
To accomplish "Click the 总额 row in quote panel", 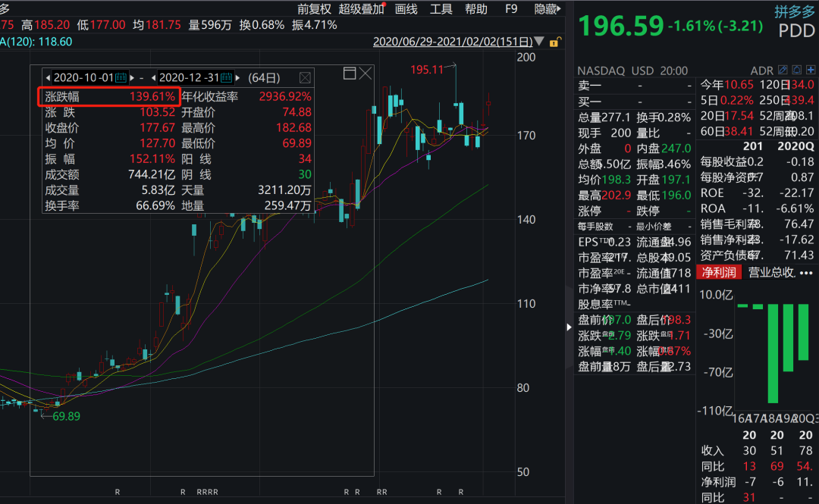I will 605,164.
